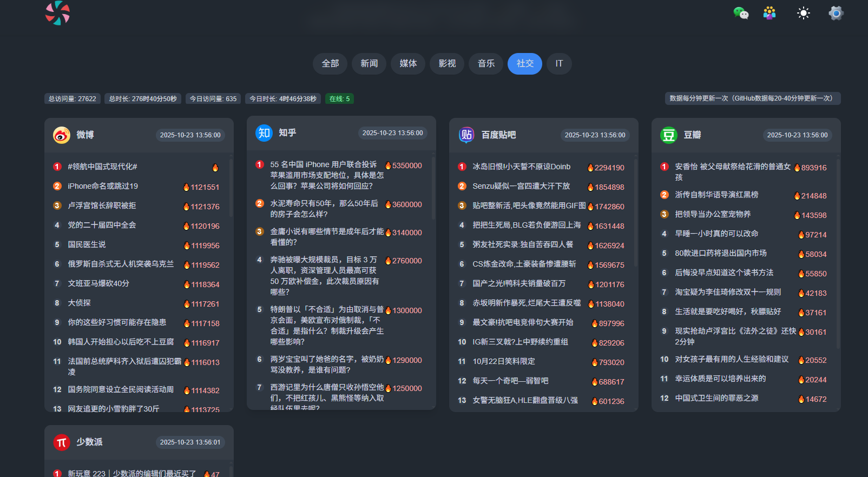Switch to the 影视 category tab

coord(447,64)
